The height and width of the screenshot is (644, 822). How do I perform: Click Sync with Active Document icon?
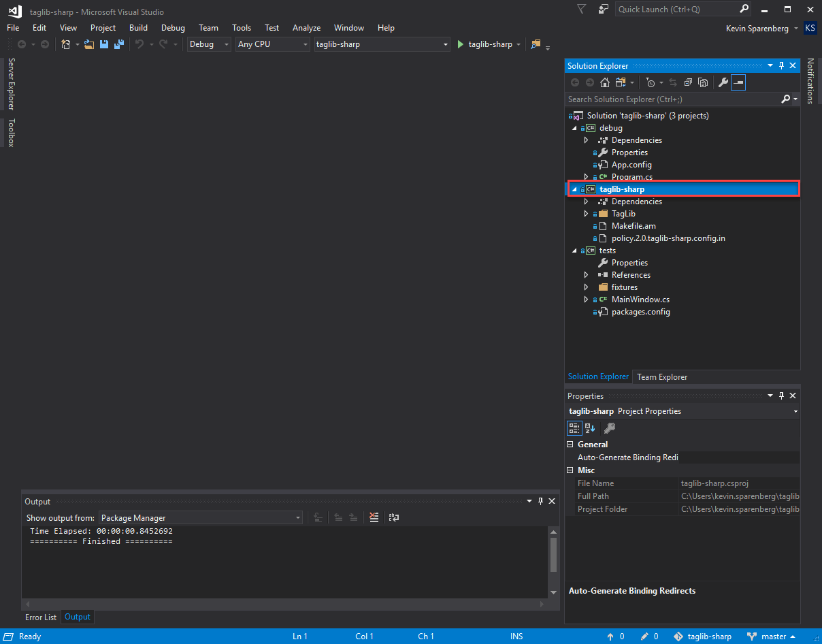(x=673, y=82)
